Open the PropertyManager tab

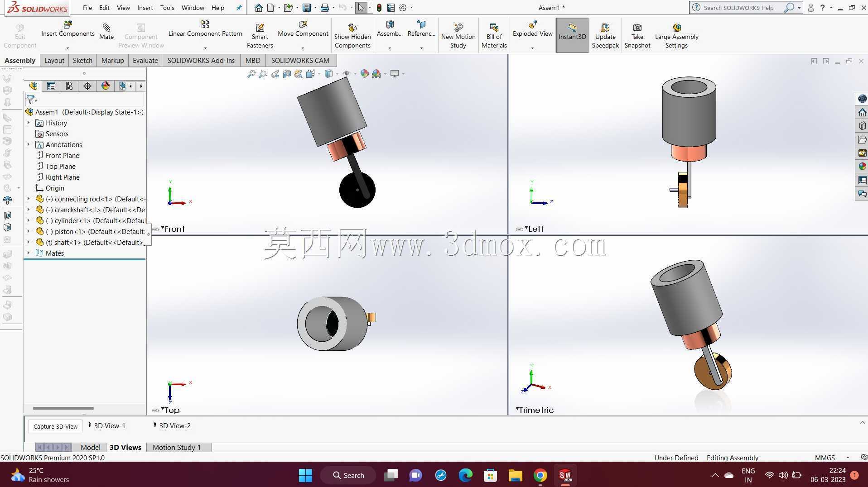click(51, 86)
